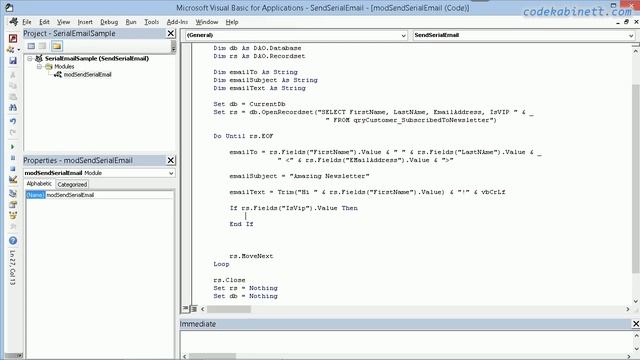Open the SendSerialEmail procedure dropdown

(631, 36)
